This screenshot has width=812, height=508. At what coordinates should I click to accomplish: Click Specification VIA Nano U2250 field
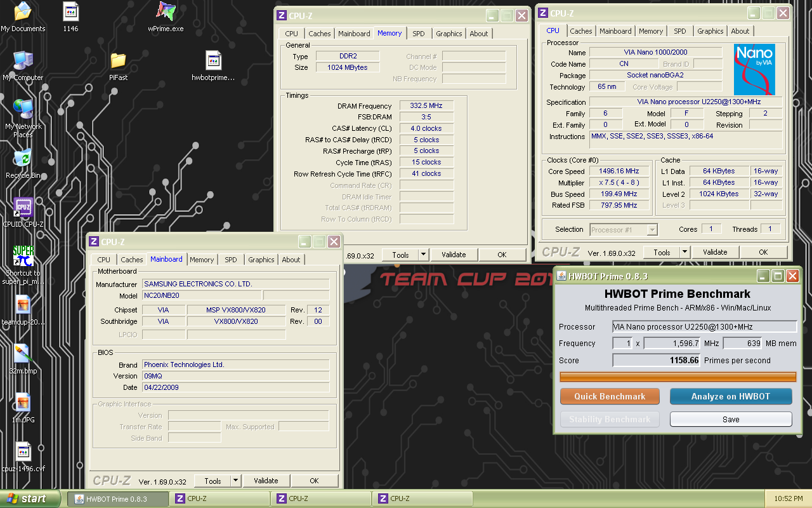tap(687, 102)
